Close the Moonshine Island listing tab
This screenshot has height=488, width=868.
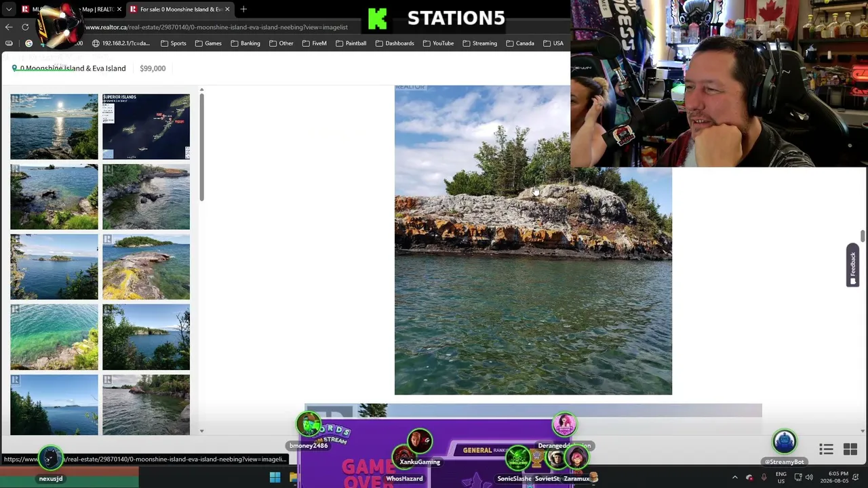pos(227,9)
